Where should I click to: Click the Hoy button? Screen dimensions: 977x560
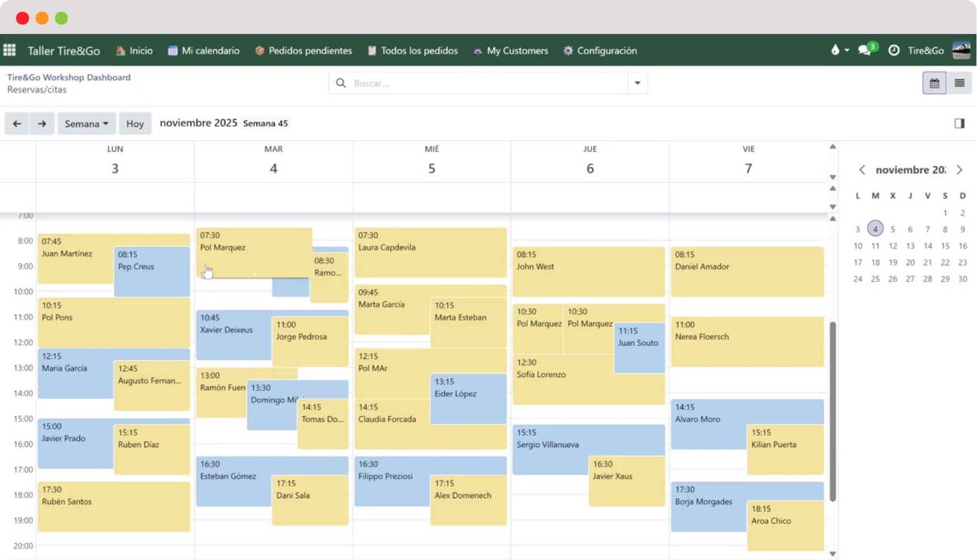point(135,124)
